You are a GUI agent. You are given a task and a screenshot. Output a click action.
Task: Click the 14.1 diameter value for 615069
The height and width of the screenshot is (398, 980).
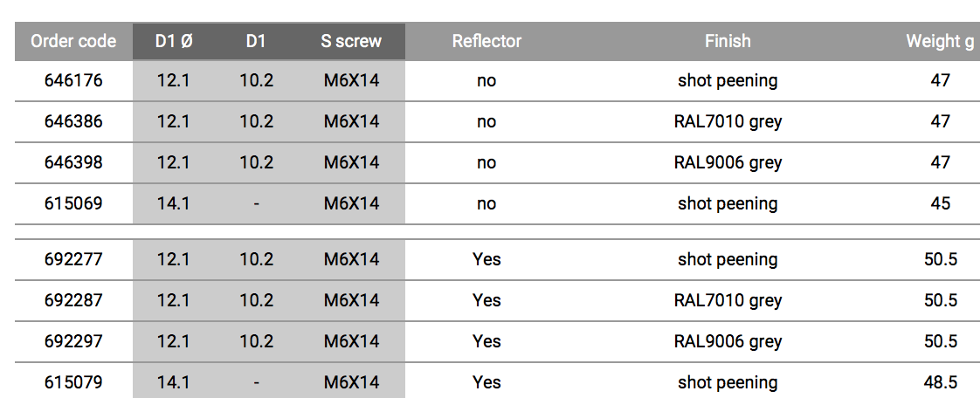(173, 203)
